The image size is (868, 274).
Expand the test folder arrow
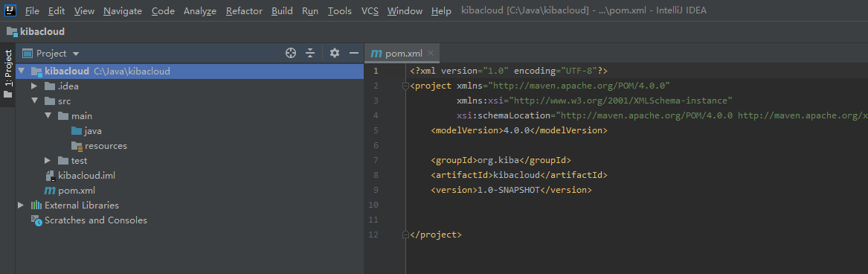point(48,161)
